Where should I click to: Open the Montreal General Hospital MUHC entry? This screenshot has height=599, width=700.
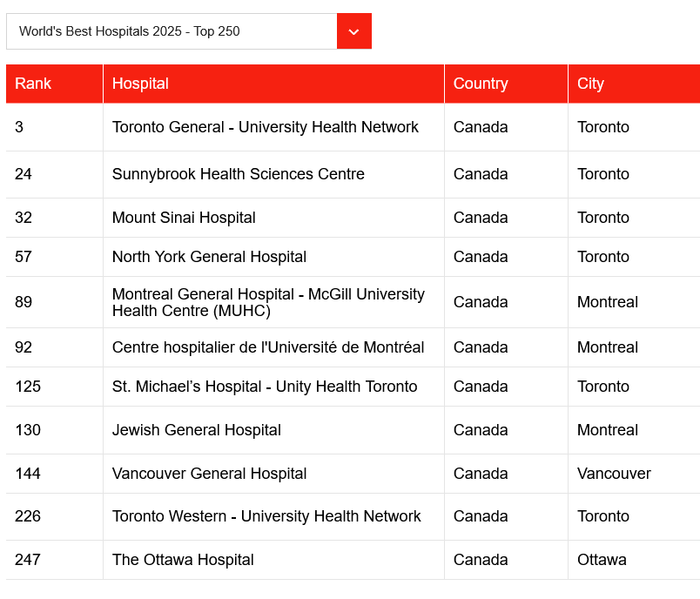click(267, 302)
